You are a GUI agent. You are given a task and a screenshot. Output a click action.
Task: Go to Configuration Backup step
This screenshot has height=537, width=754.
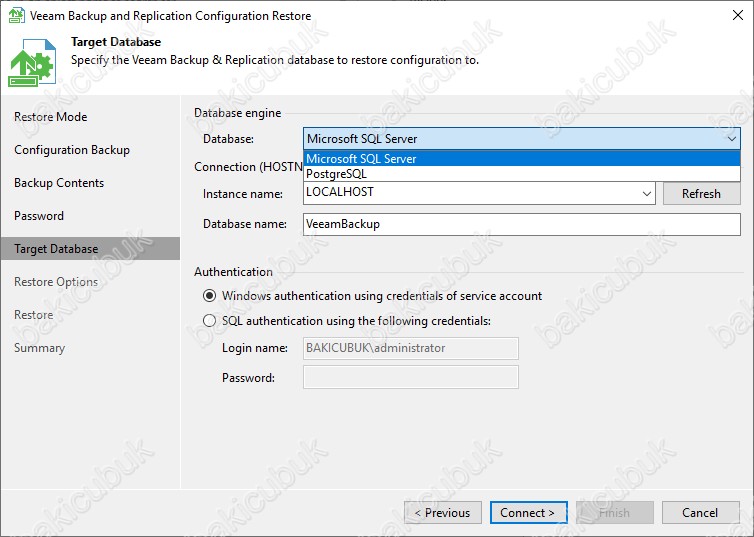[72, 150]
